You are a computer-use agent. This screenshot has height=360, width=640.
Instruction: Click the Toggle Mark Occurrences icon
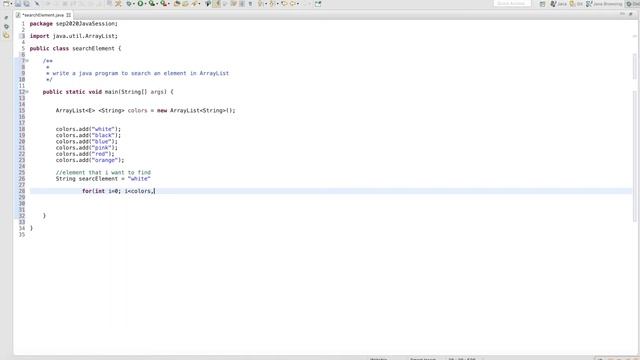216,4
